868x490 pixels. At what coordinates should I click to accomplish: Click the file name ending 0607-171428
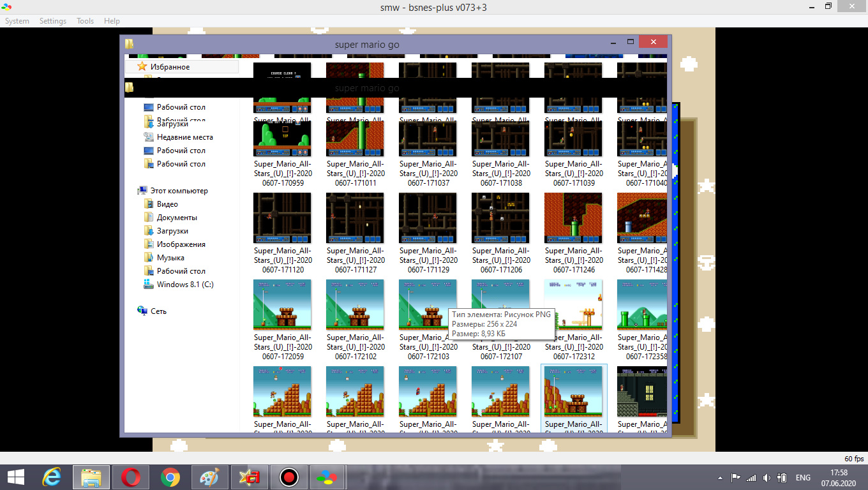(642, 260)
